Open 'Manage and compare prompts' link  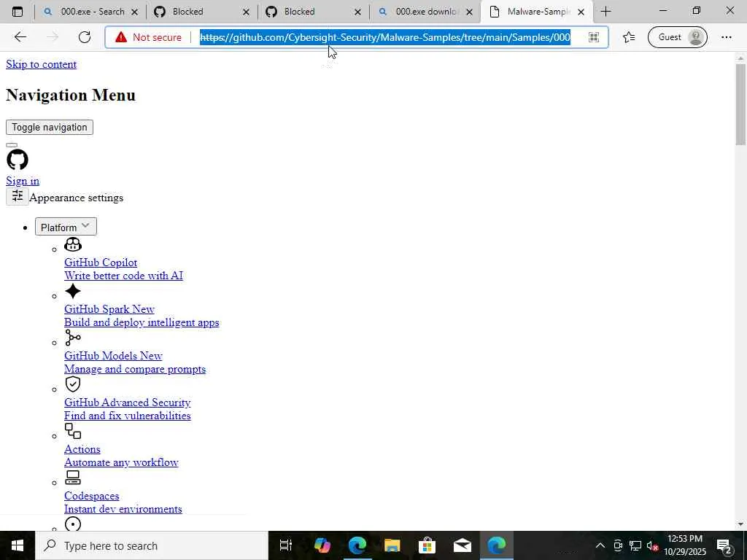(135, 369)
